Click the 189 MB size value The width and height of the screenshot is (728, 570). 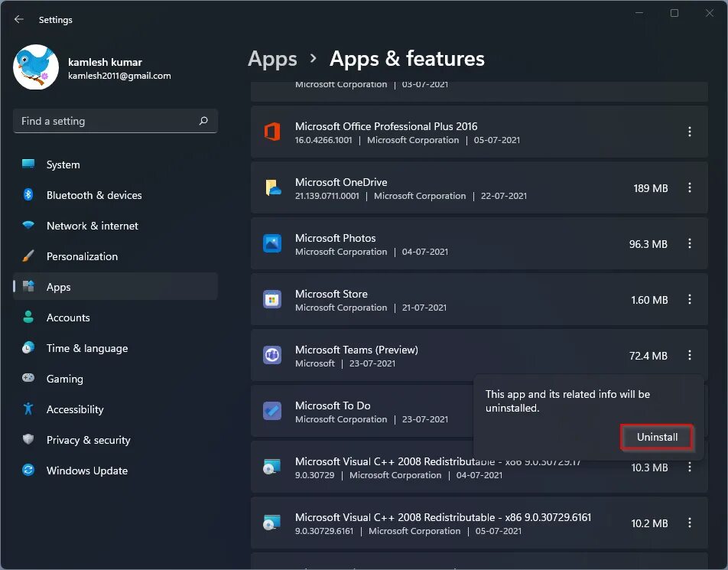click(x=651, y=188)
